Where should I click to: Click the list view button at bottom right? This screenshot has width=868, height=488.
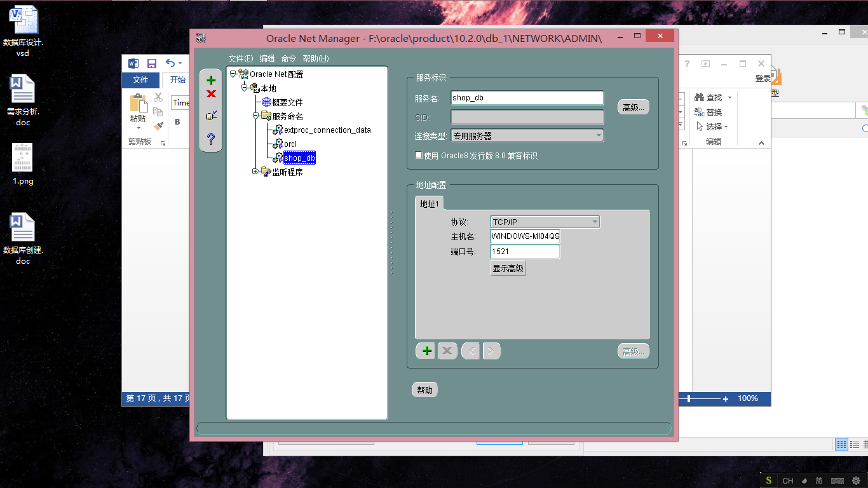pyautogui.click(x=855, y=445)
